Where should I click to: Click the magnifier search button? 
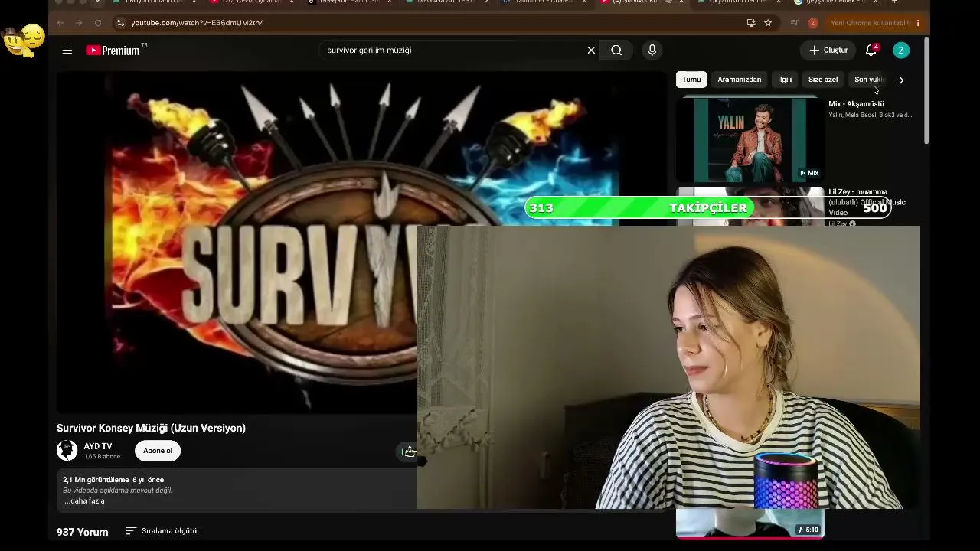coord(616,51)
